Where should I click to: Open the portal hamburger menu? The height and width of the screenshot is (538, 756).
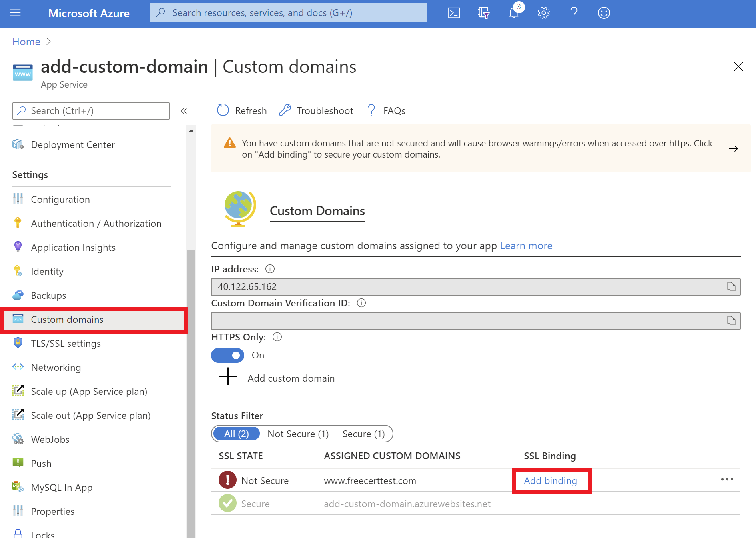coord(15,12)
